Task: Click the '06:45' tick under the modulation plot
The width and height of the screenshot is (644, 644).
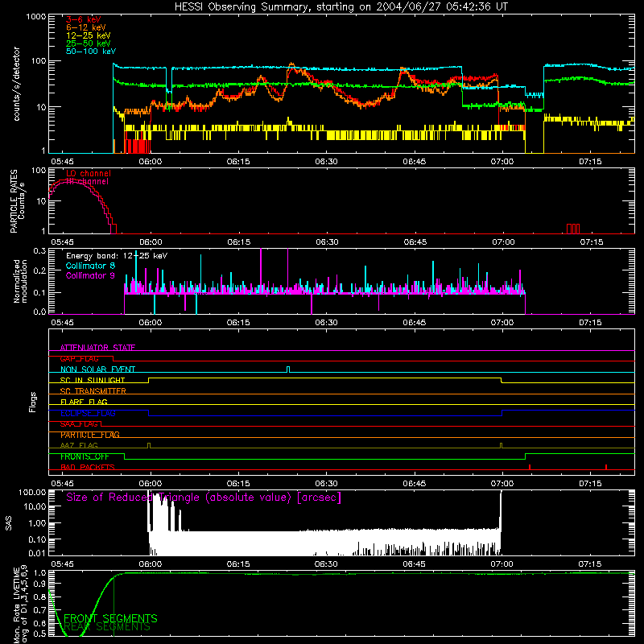Action: [x=414, y=323]
